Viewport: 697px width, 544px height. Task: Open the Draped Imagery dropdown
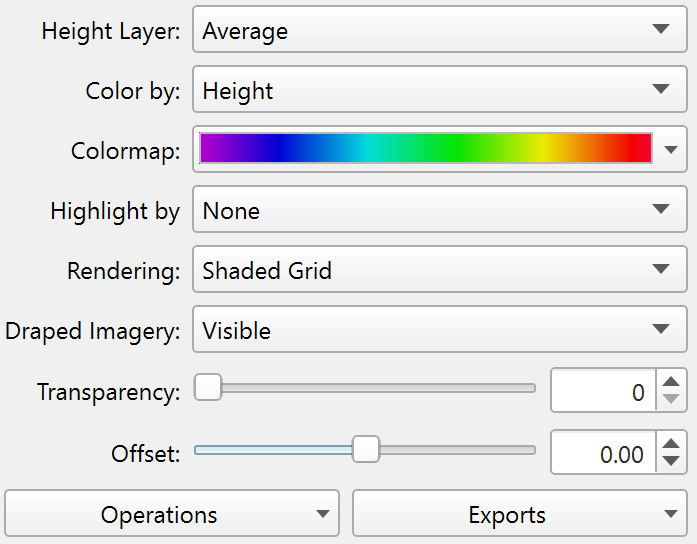coord(440,330)
